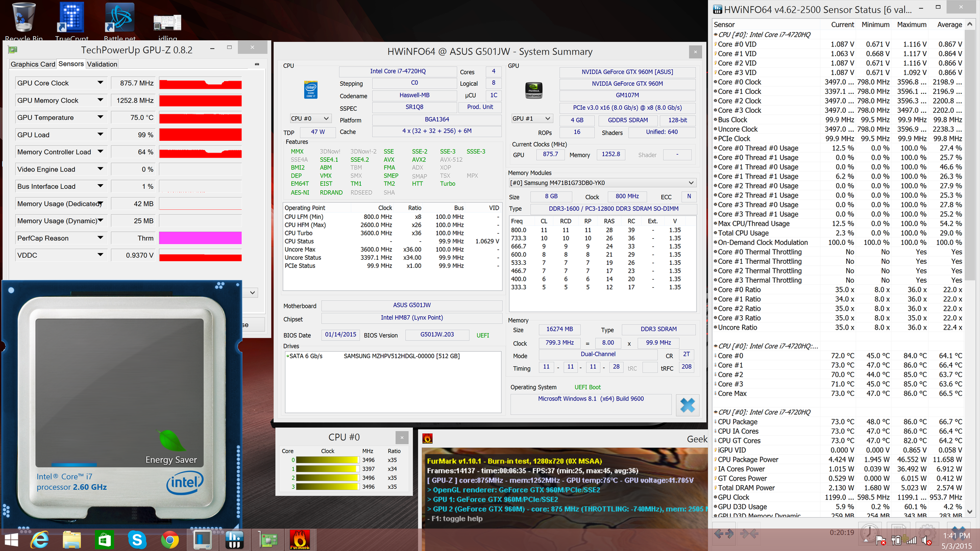Open GPU Core Clock sensor dropdown arrow

point(100,83)
